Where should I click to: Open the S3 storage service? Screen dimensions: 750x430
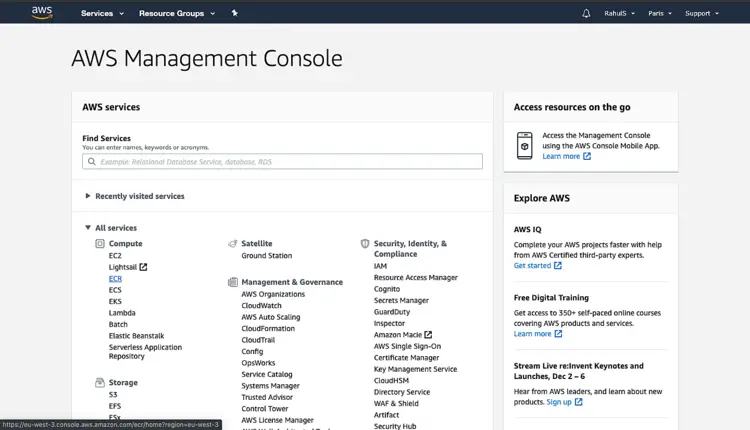click(x=113, y=395)
